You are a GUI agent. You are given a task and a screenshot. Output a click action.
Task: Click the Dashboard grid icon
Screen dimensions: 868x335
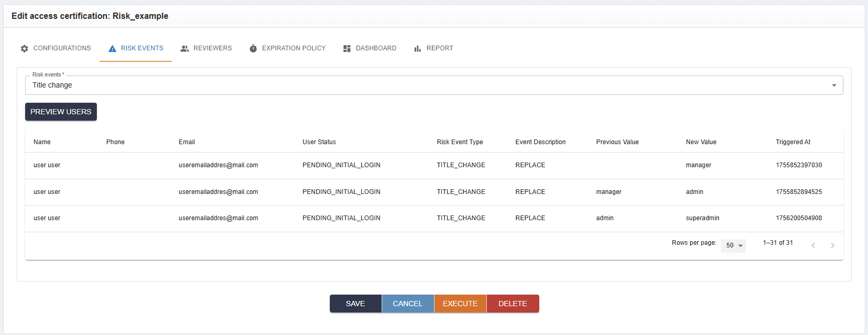(x=347, y=49)
